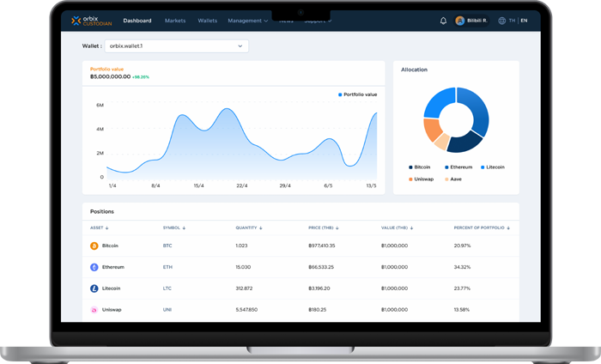Select the Litecoin coin icon in Positions

click(x=94, y=288)
